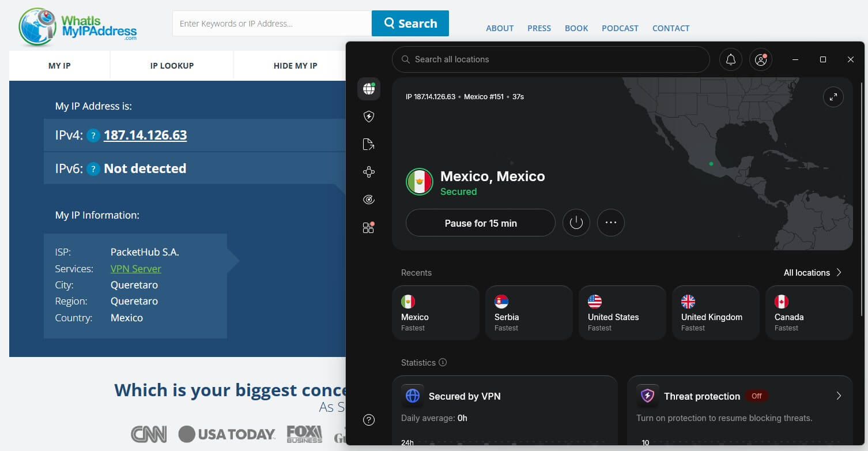Open the three-dots more options button
Viewport: 868px width, 451px height.
click(x=611, y=223)
